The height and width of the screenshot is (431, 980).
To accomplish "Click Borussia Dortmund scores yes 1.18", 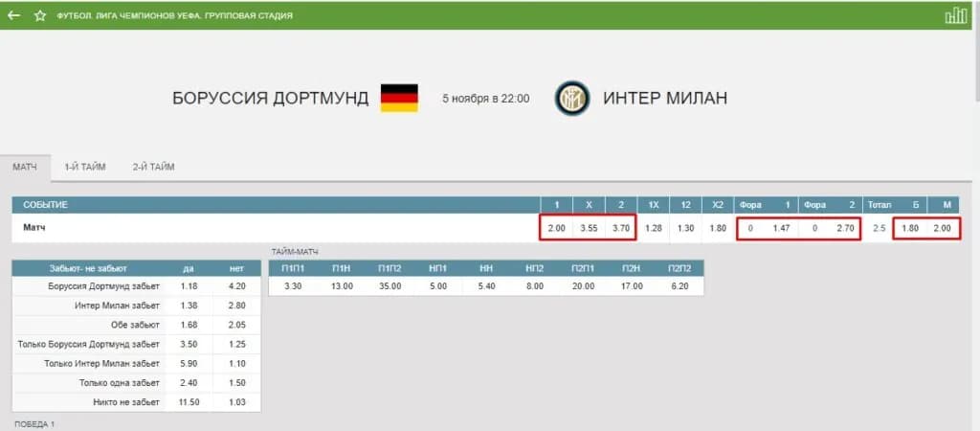I will click(189, 286).
